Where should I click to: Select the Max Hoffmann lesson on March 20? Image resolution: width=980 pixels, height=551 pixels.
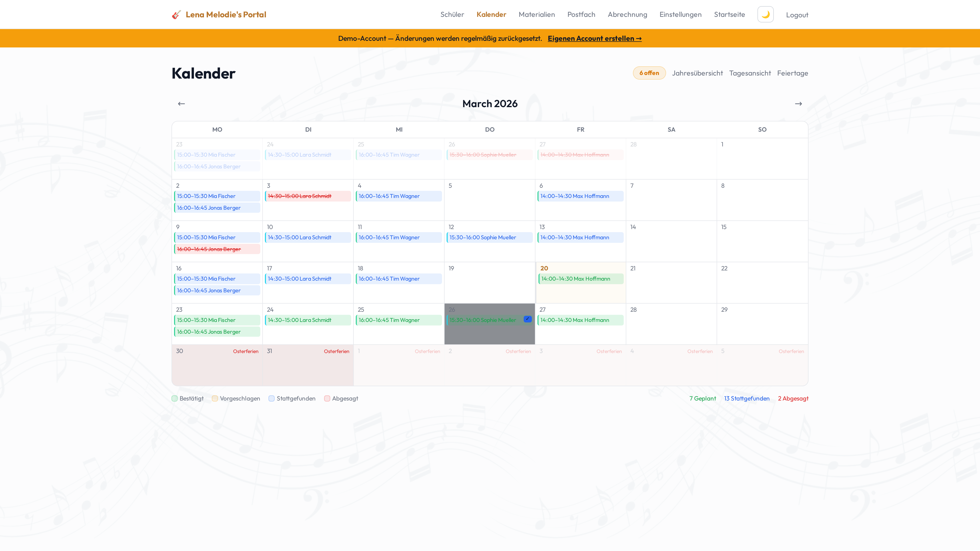pyautogui.click(x=580, y=278)
